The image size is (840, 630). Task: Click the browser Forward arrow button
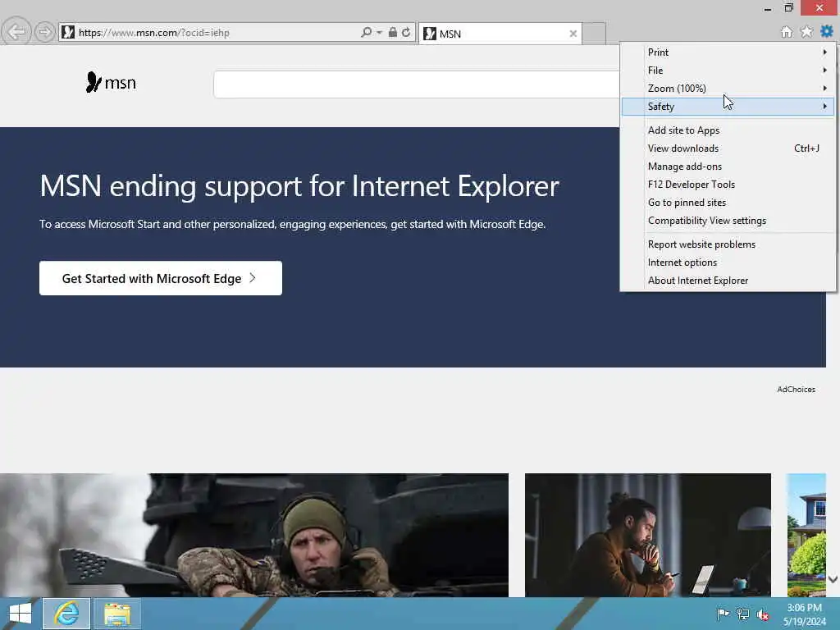44,32
